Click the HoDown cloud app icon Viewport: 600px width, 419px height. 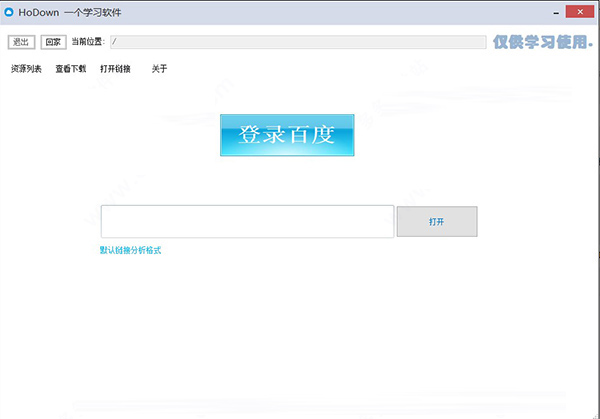(9, 12)
